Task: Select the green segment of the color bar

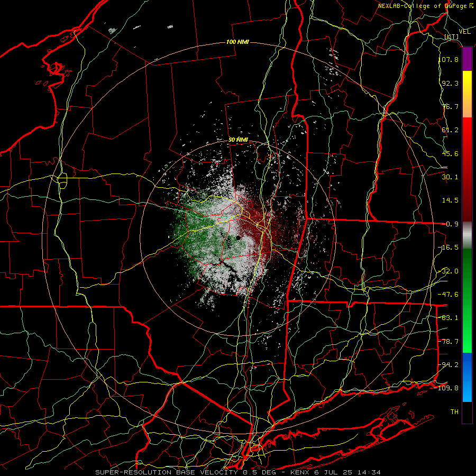Action: pyautogui.click(x=467, y=300)
